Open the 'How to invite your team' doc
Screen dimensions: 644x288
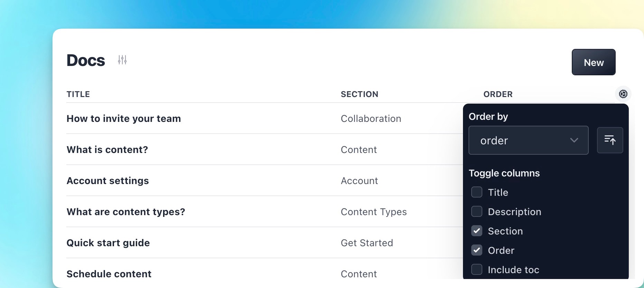(124, 118)
